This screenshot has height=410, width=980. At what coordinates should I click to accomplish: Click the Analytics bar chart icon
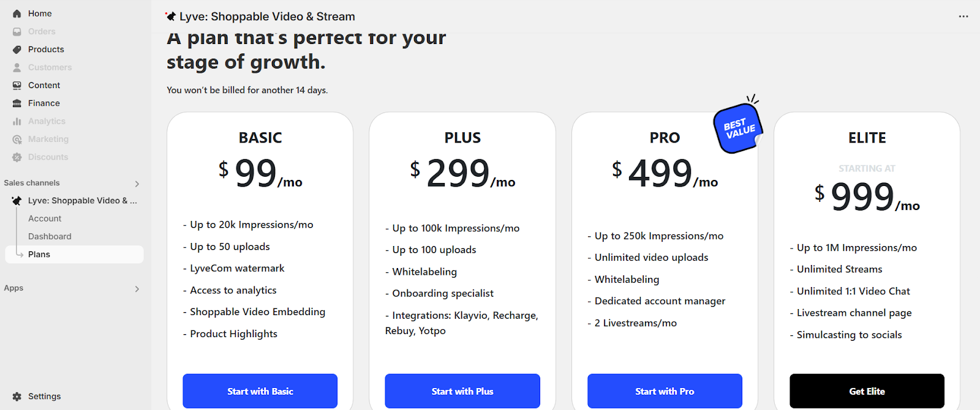coord(17,122)
